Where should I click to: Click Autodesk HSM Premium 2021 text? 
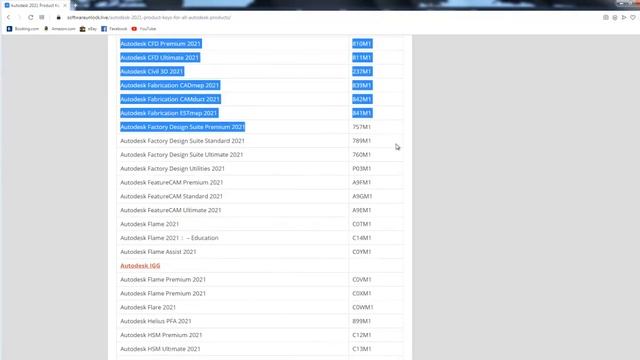coord(161,335)
